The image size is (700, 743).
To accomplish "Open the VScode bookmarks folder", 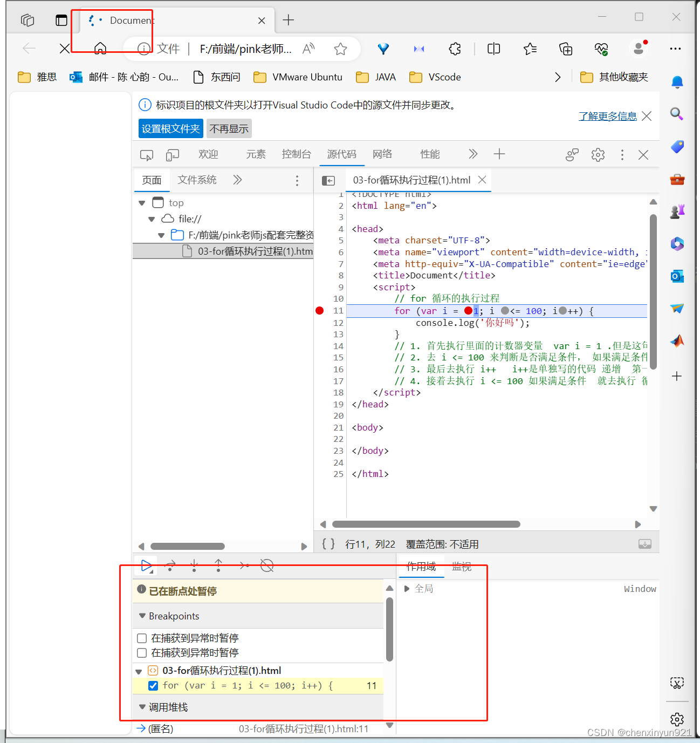I will pyautogui.click(x=435, y=77).
